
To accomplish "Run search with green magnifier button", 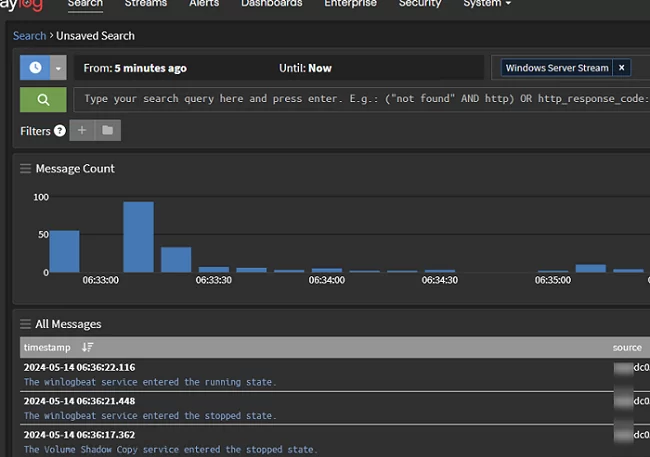I will click(43, 99).
